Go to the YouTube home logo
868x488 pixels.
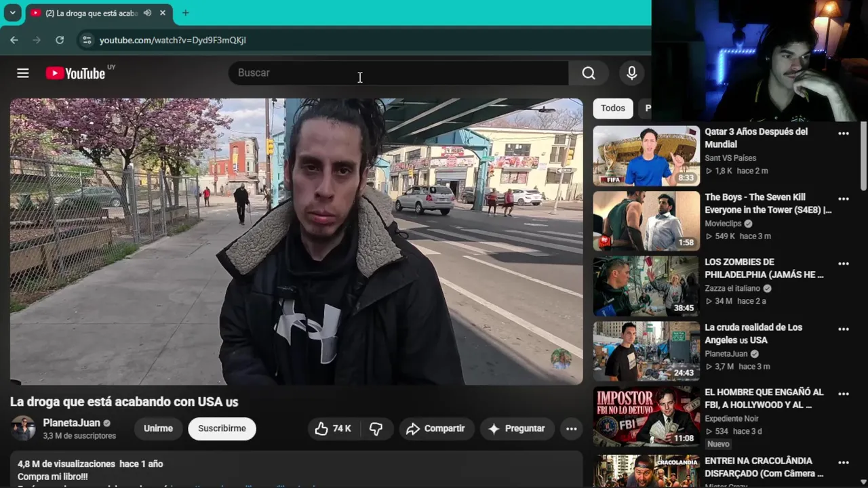[x=75, y=73]
